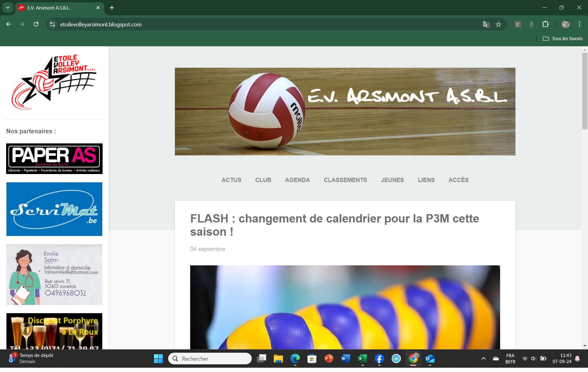Click the Rechercher taskbar search box
The image size is (588, 372).
(210, 359)
